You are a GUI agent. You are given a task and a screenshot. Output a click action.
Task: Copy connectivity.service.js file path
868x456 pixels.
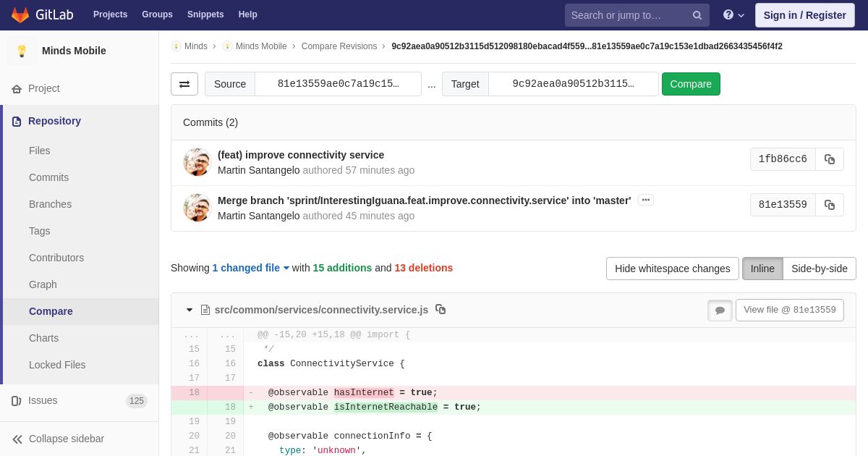point(441,309)
